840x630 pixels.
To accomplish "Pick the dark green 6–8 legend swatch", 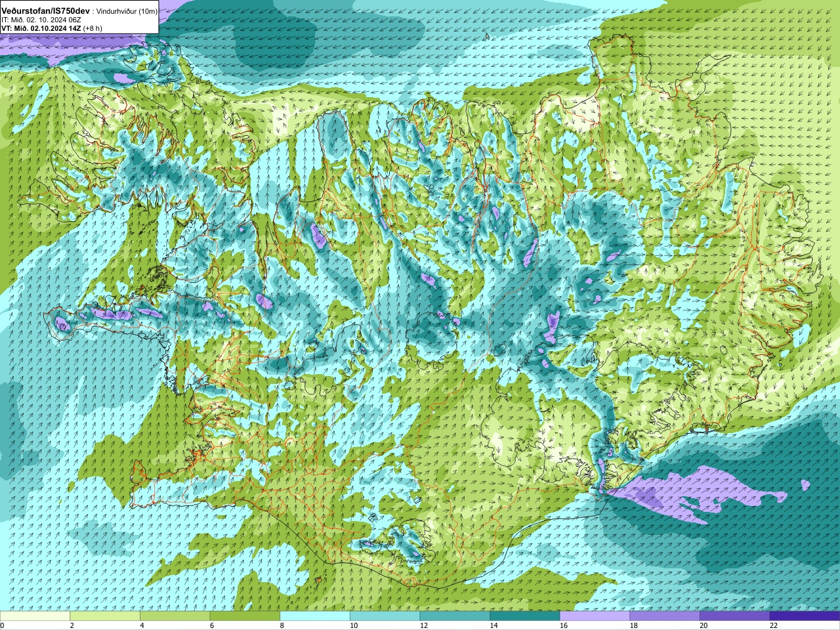I will tap(245, 616).
